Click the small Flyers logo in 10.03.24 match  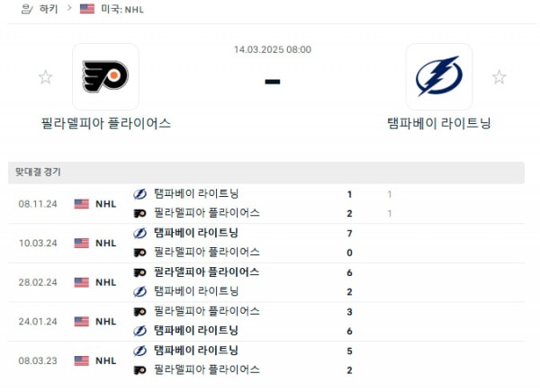pyautogui.click(x=139, y=253)
